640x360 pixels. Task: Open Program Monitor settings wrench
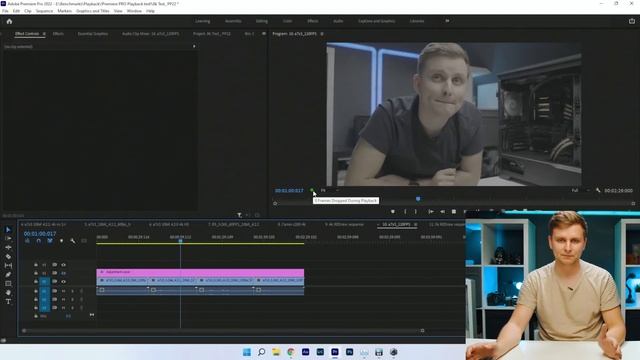[x=598, y=190]
